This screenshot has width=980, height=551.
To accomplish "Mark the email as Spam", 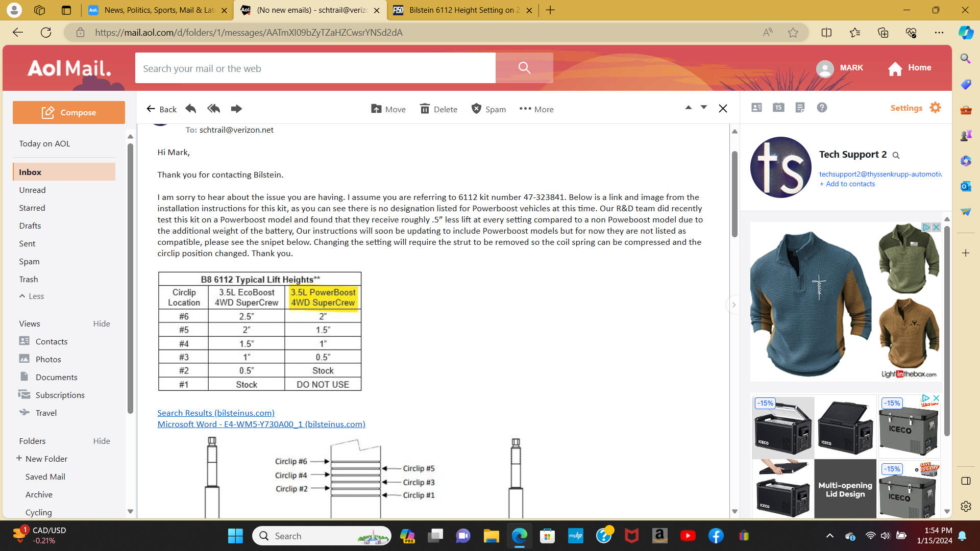I will 488,109.
